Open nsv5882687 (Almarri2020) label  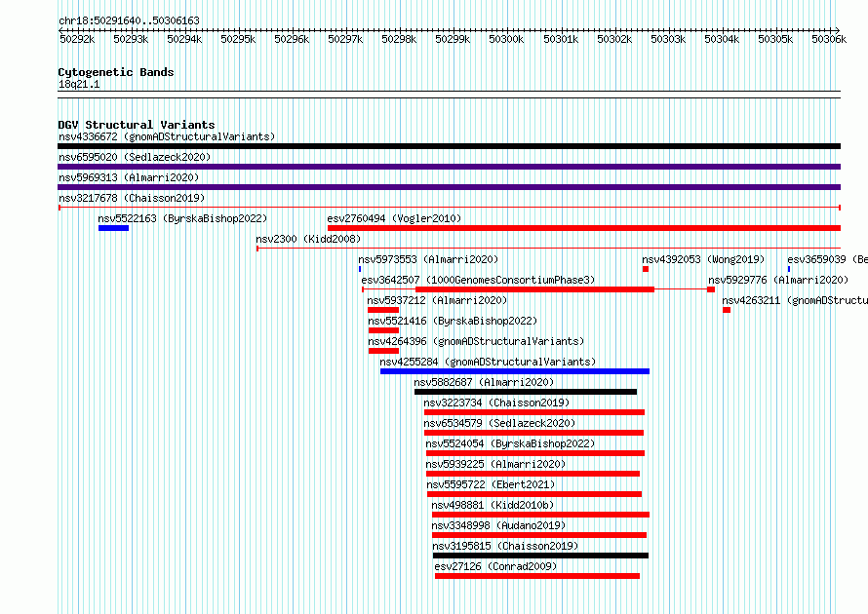point(484,382)
